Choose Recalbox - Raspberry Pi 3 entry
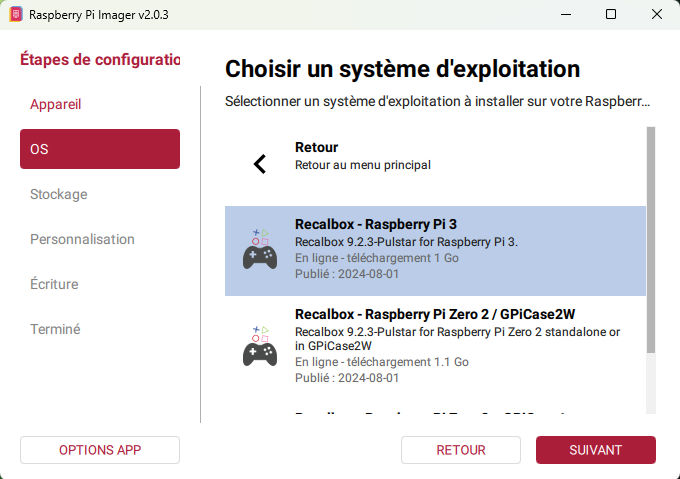 435,250
